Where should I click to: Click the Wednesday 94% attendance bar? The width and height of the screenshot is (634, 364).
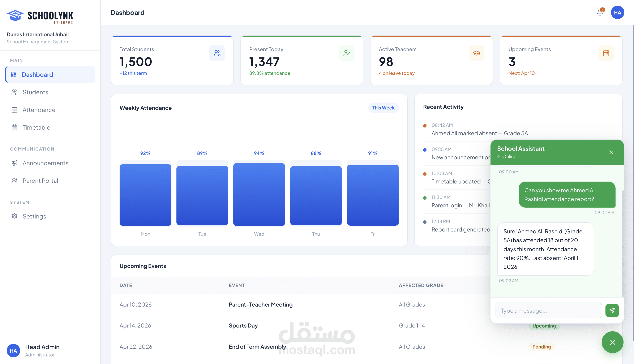coord(259,195)
